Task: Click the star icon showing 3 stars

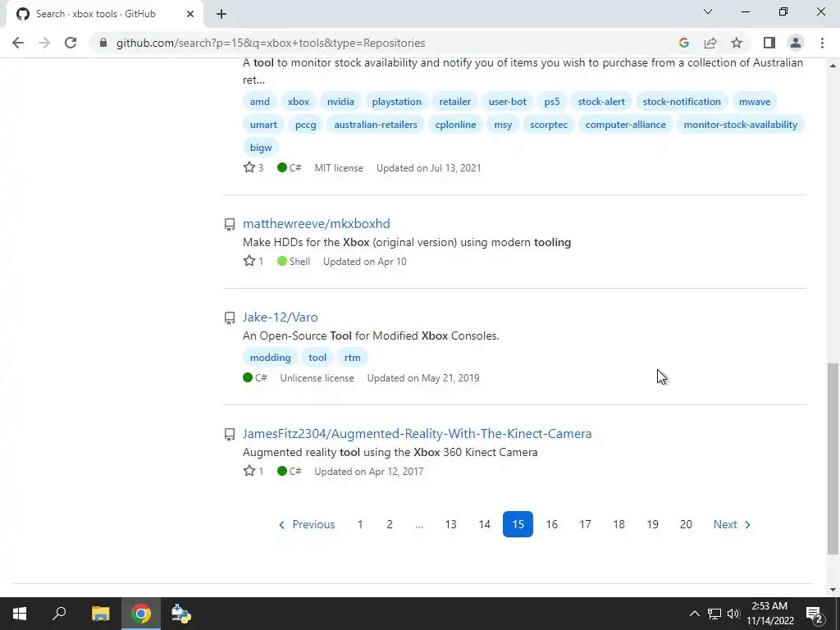Action: click(x=249, y=167)
